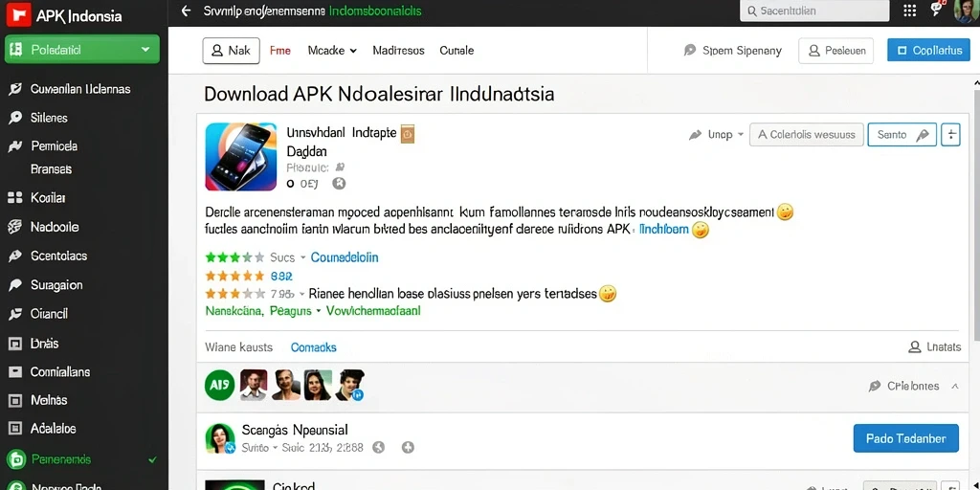Click the icon beside Pemicela

click(x=14, y=146)
